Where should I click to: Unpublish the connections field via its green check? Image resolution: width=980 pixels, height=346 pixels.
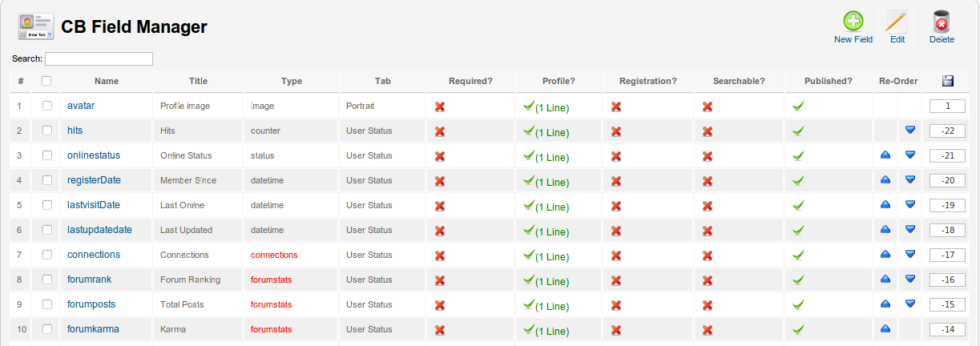[798, 255]
